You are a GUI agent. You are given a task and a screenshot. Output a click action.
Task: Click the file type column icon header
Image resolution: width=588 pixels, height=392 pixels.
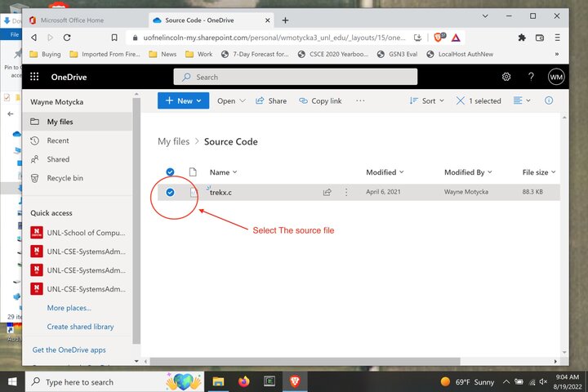193,172
